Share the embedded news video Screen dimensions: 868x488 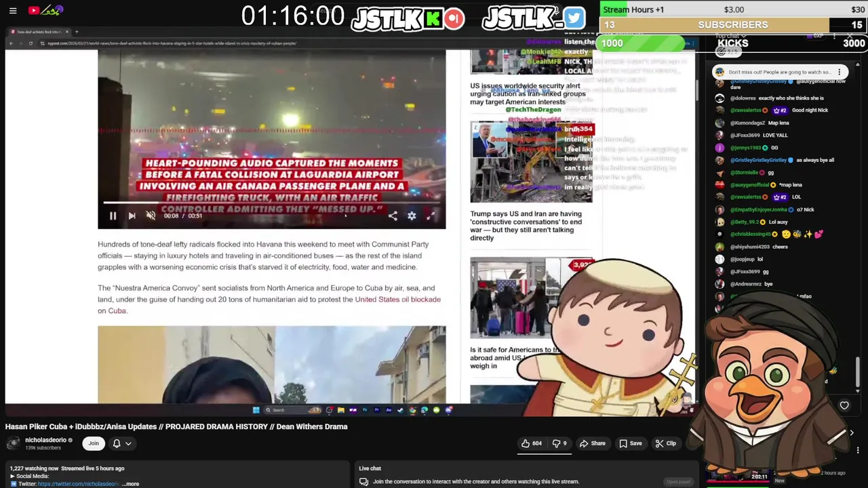393,216
